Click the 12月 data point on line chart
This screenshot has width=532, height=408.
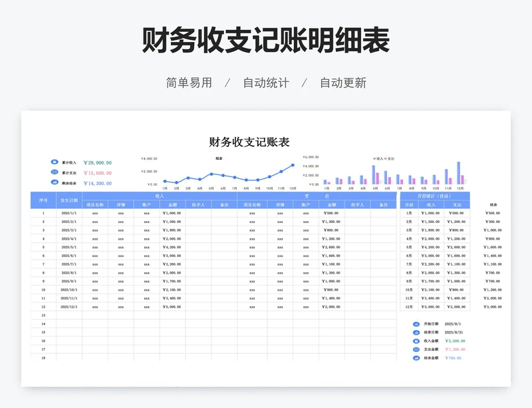[x=293, y=165]
